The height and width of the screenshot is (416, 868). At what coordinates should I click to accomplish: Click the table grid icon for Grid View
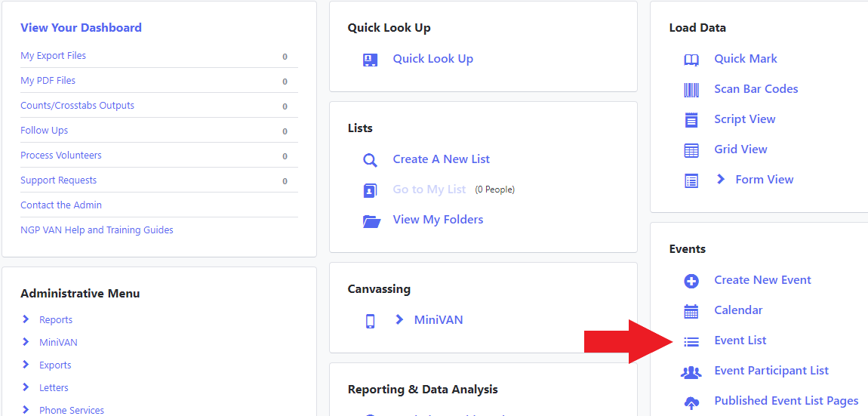pos(691,150)
